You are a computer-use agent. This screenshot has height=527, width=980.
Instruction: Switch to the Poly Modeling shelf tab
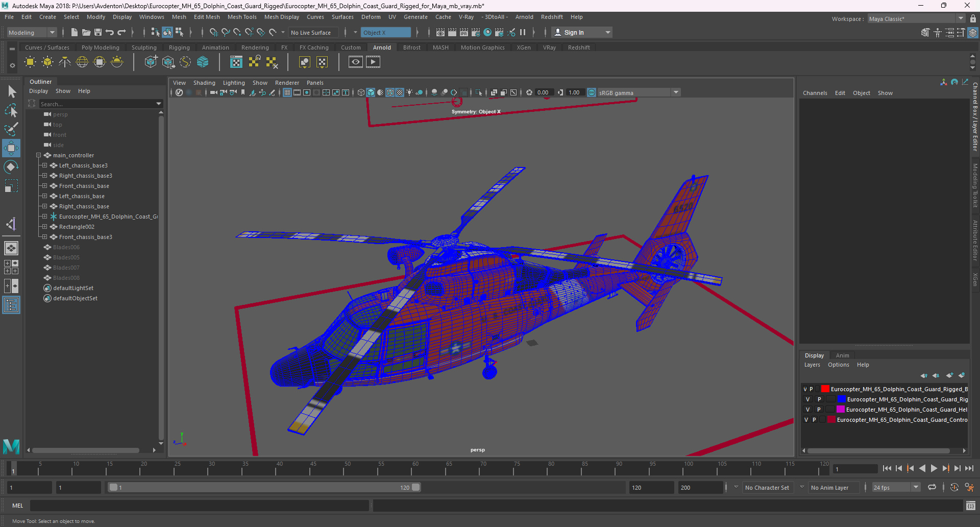pyautogui.click(x=101, y=47)
